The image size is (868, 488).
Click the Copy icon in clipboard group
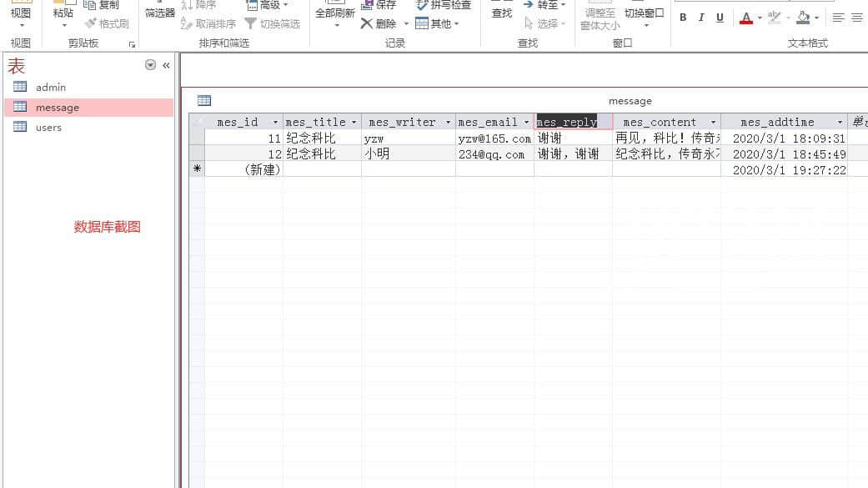[x=90, y=5]
